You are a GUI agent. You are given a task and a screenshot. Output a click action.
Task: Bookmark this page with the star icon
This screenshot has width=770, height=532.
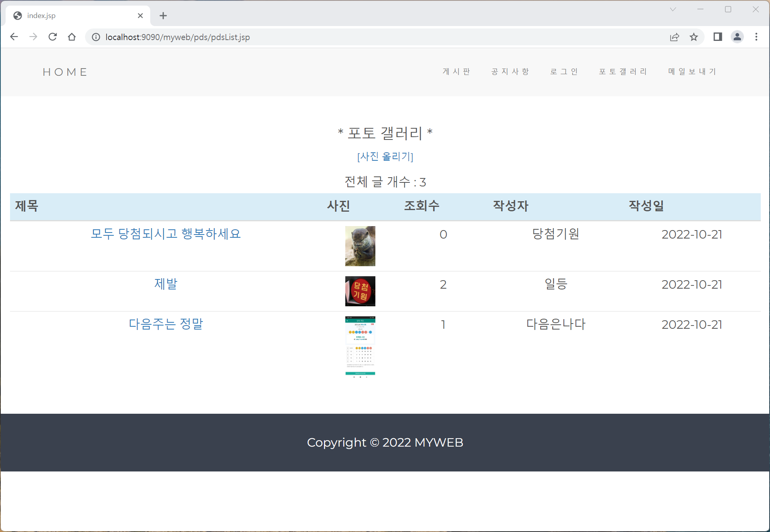click(x=694, y=37)
